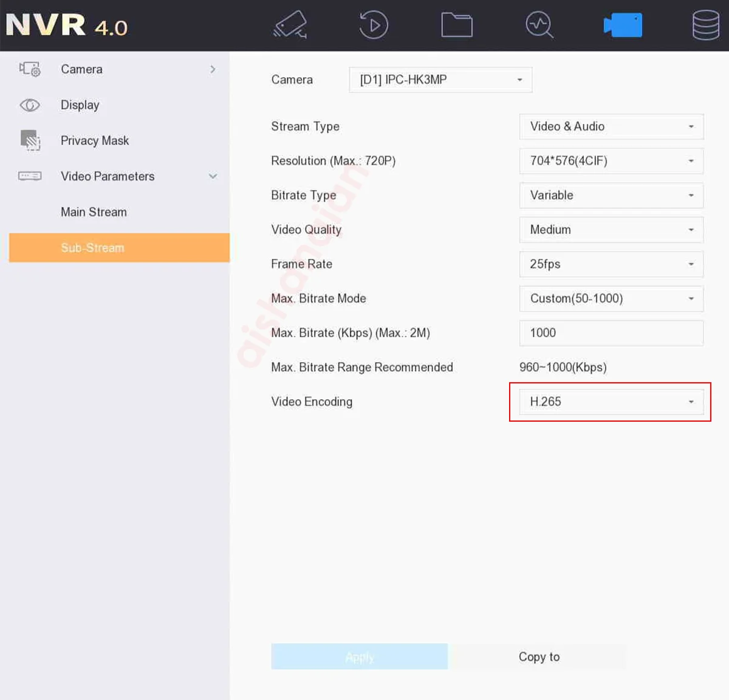This screenshot has height=700, width=729.
Task: Click the Camera label beside the selector
Action: pos(292,80)
